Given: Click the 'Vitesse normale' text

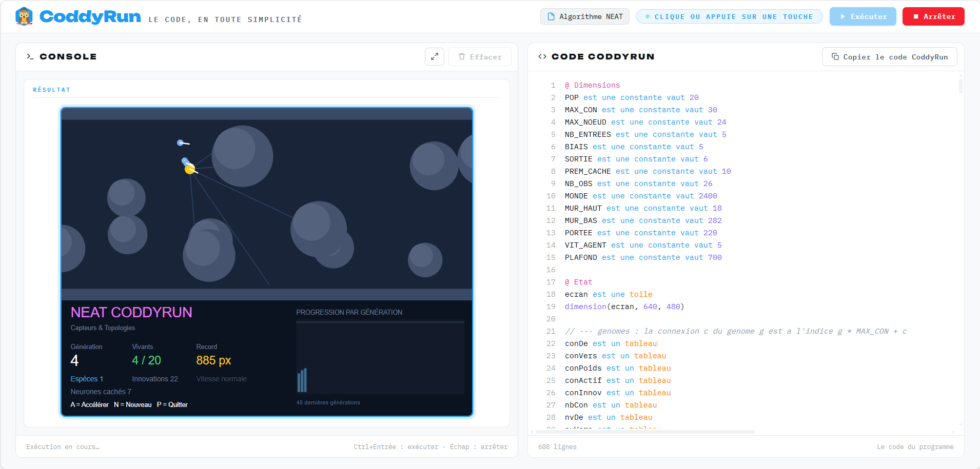Looking at the screenshot, I should (222, 379).
